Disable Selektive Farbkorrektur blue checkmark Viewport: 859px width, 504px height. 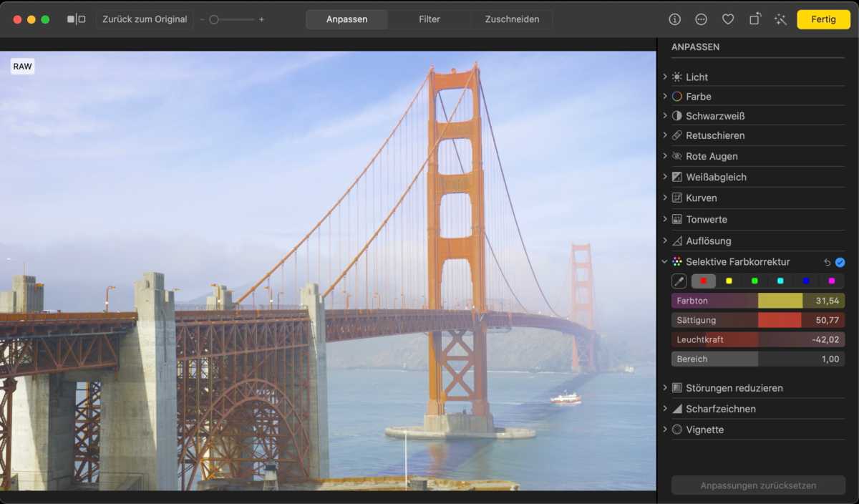coord(840,262)
